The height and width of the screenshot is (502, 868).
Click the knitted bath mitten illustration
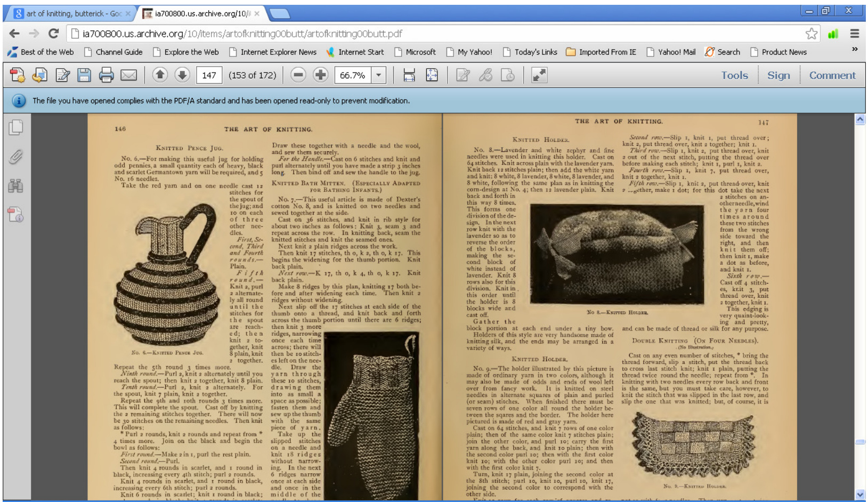tap(371, 416)
